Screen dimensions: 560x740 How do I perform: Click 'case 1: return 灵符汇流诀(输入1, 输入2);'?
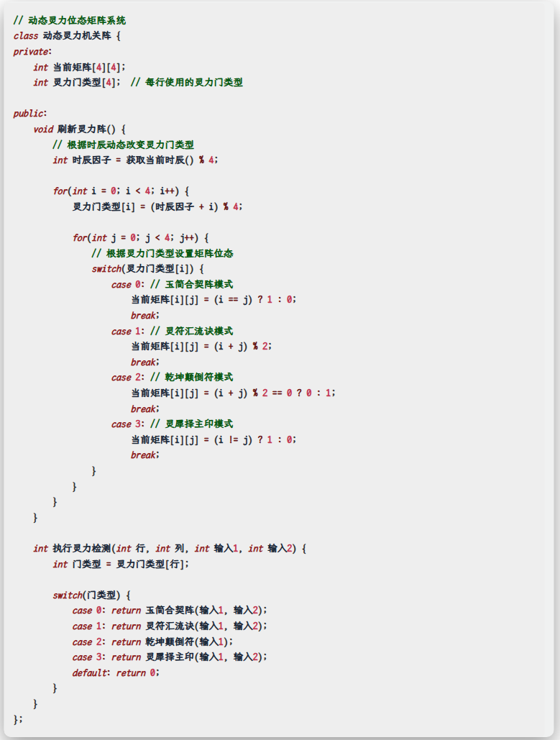pos(170,626)
